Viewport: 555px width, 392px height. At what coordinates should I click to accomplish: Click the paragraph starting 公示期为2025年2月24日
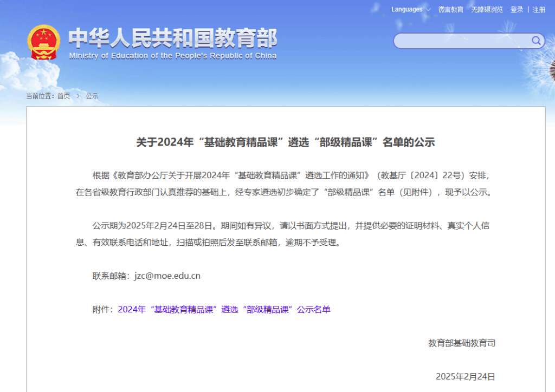(x=282, y=234)
